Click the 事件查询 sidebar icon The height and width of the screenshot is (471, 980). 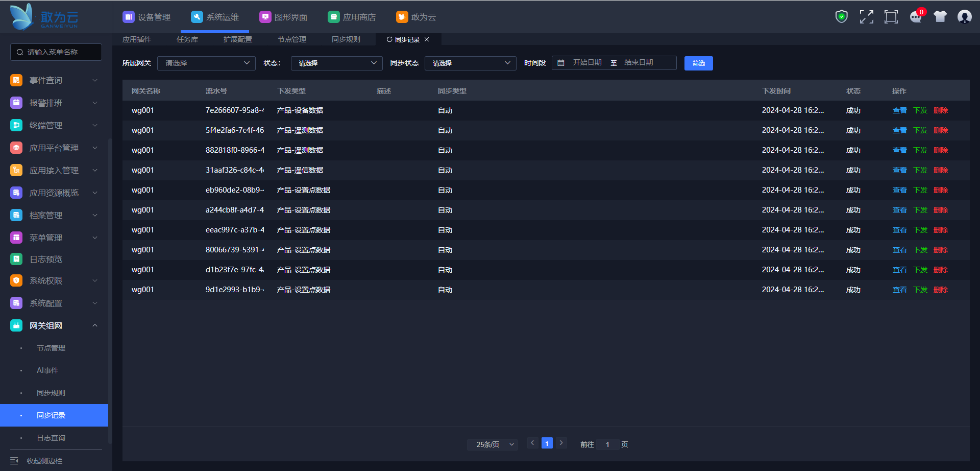16,80
